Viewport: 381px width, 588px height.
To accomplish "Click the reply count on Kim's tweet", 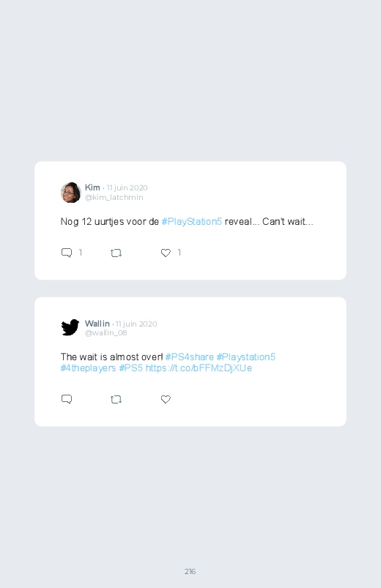I will pos(81,253).
